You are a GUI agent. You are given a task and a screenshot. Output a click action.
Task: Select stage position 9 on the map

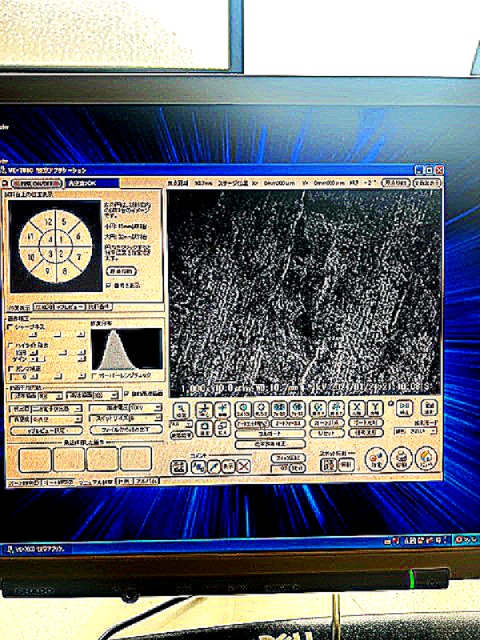click(47, 270)
